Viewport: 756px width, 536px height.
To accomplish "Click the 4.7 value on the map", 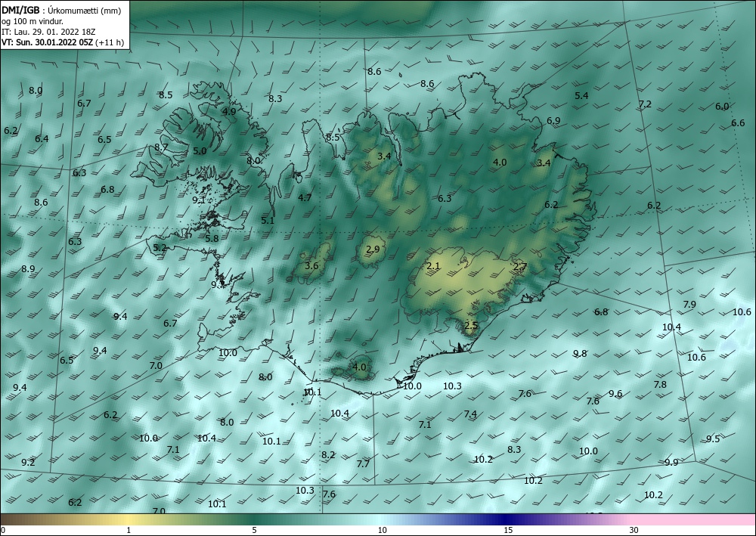I will point(305,197).
